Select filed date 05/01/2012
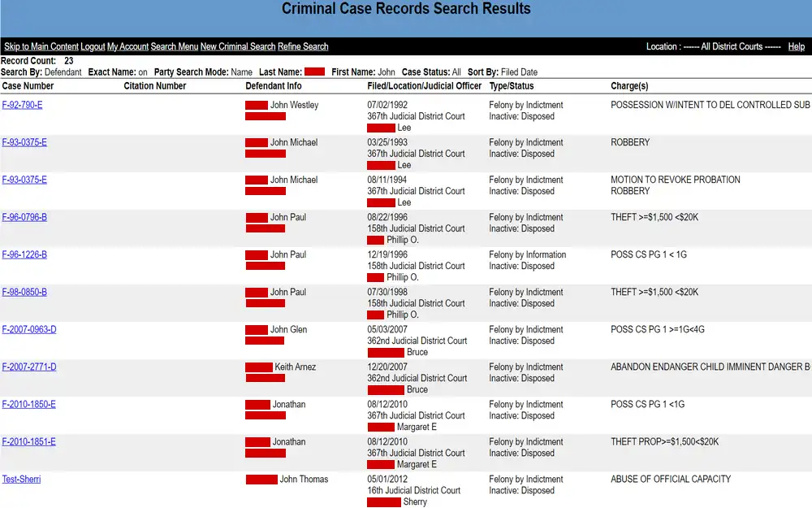This screenshot has width=812, height=508. [387, 479]
